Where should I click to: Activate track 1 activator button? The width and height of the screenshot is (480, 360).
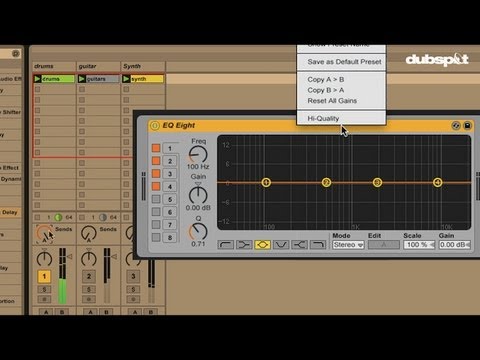tap(44, 276)
